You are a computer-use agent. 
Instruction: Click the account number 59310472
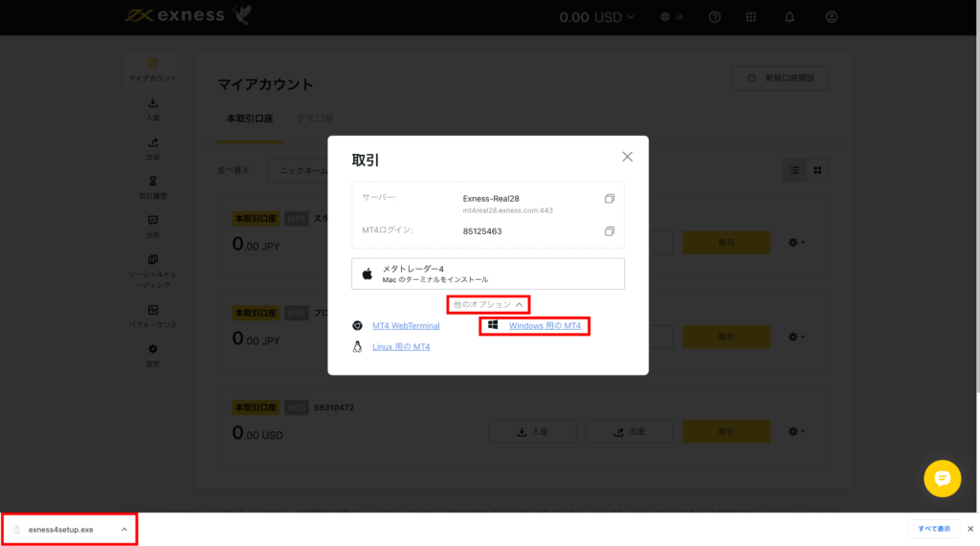pos(334,407)
